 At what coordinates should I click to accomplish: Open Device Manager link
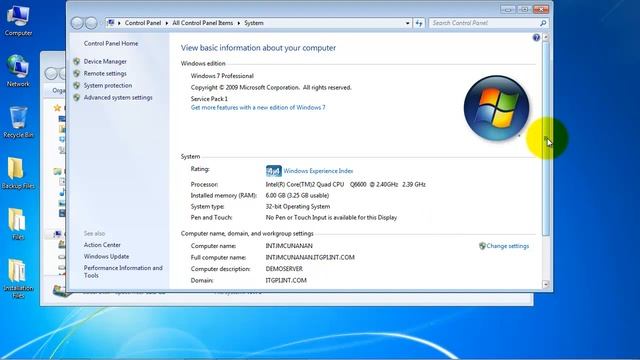pos(105,62)
